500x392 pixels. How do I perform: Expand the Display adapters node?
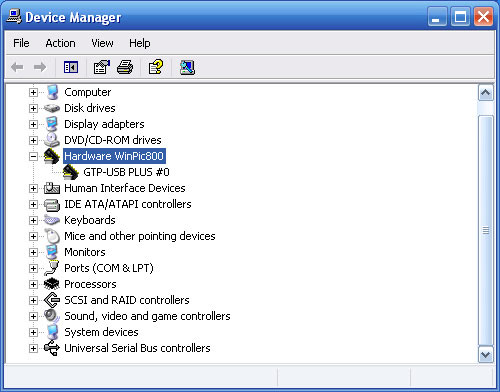[x=33, y=124]
